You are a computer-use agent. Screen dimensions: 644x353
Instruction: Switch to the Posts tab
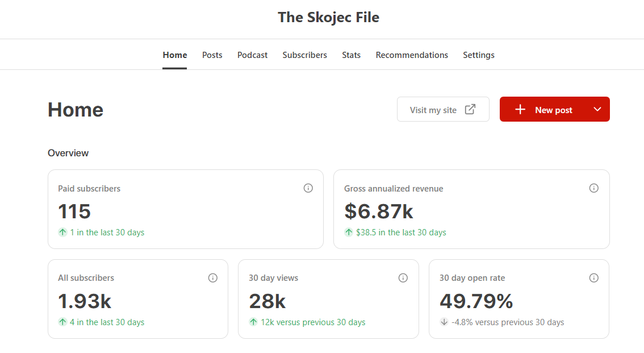click(212, 55)
